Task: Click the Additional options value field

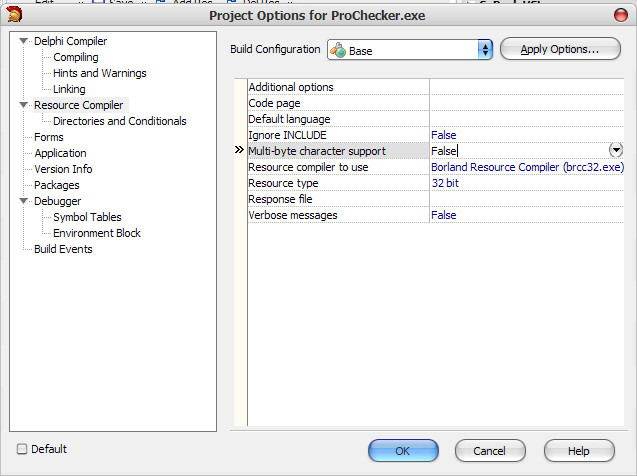Action: [x=526, y=87]
